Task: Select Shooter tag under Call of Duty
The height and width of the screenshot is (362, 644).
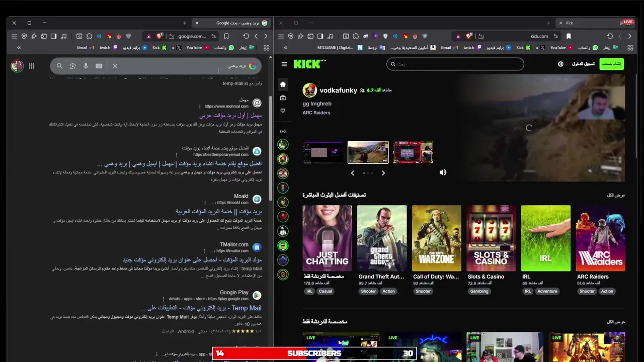Action: 423,291
